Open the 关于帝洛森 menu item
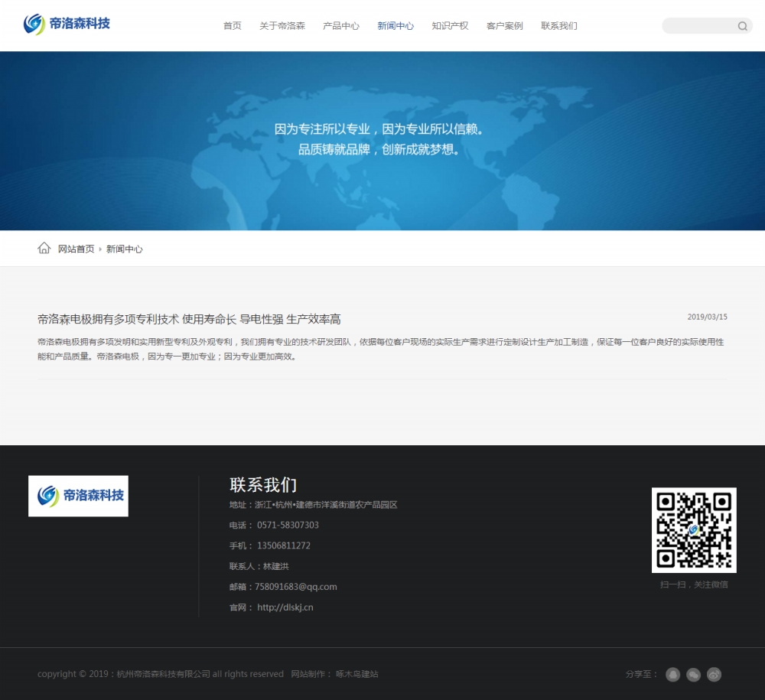The width and height of the screenshot is (765, 700). [x=282, y=26]
